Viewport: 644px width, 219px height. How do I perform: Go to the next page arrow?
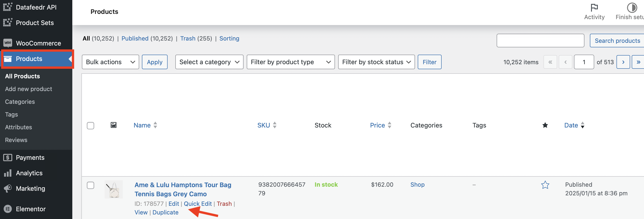pos(623,62)
